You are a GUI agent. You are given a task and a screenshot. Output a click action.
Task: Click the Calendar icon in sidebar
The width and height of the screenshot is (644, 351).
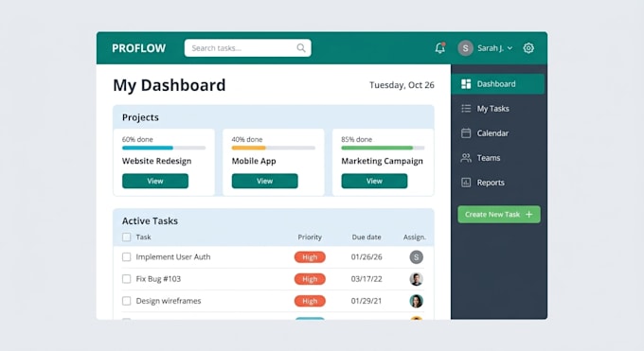pyautogui.click(x=466, y=133)
